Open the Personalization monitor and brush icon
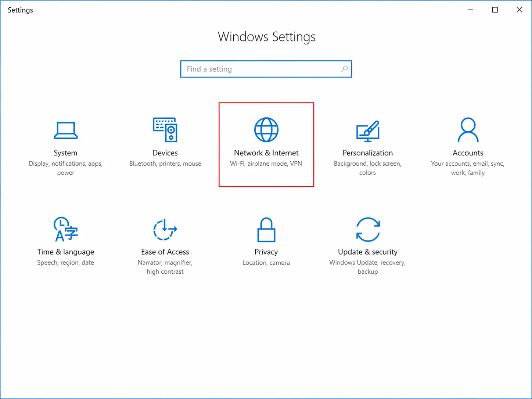The width and height of the screenshot is (532, 399). click(368, 131)
